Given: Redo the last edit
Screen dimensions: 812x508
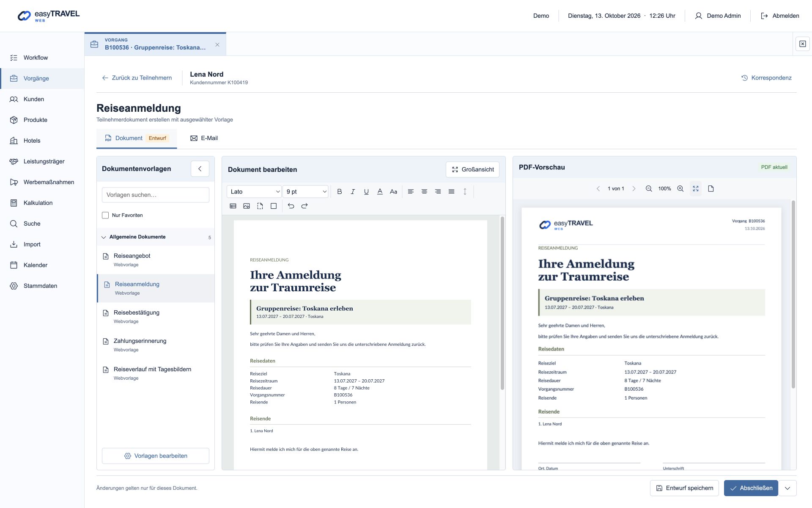Looking at the screenshot, I should tap(304, 206).
